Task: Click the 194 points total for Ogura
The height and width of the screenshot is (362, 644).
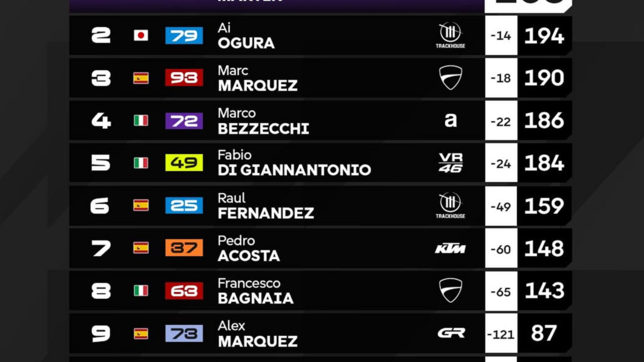Action: click(544, 36)
